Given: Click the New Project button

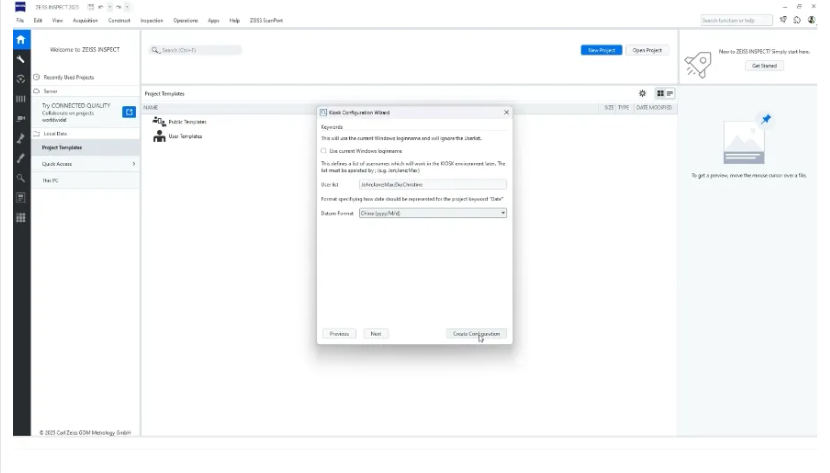Looking at the screenshot, I should 601,50.
